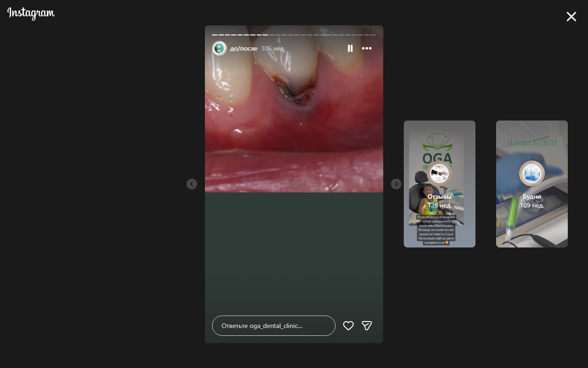Pause the story playback
The image size is (588, 368).
[x=350, y=48]
